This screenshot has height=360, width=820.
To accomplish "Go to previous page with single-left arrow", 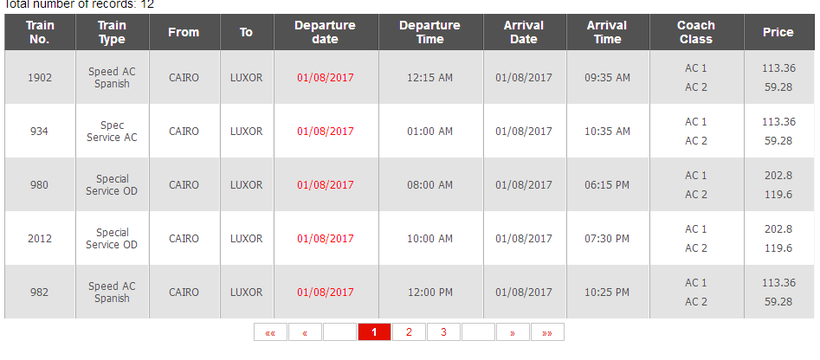I will point(305,332).
